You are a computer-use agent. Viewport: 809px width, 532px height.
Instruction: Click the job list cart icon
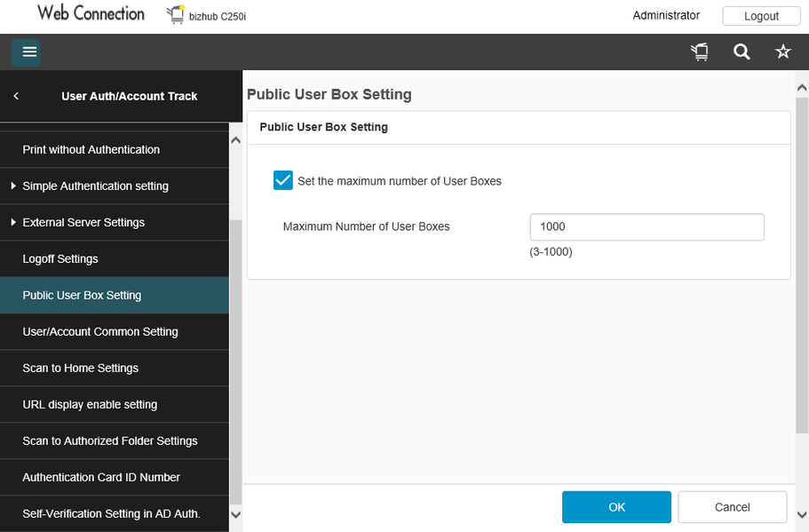[700, 52]
